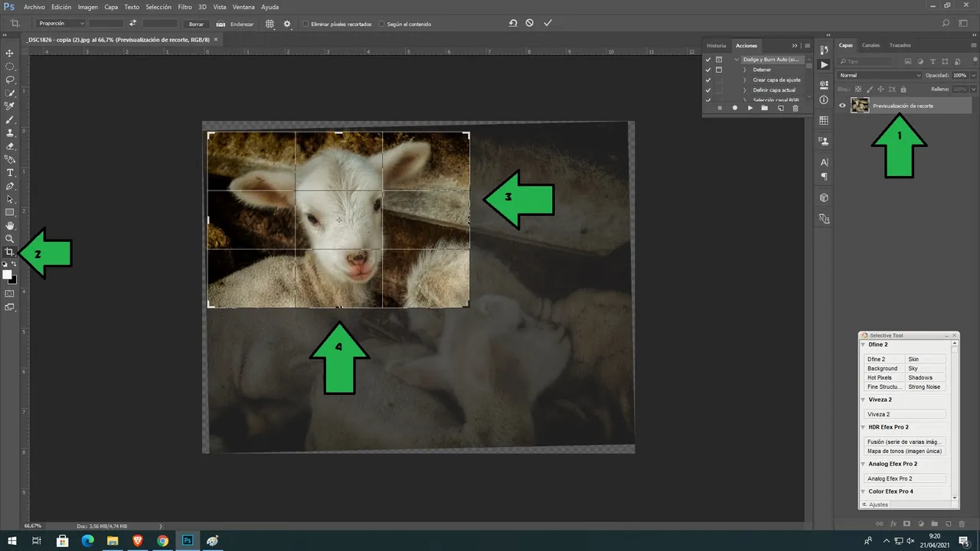Select the Eyedropper tool

(x=10, y=106)
